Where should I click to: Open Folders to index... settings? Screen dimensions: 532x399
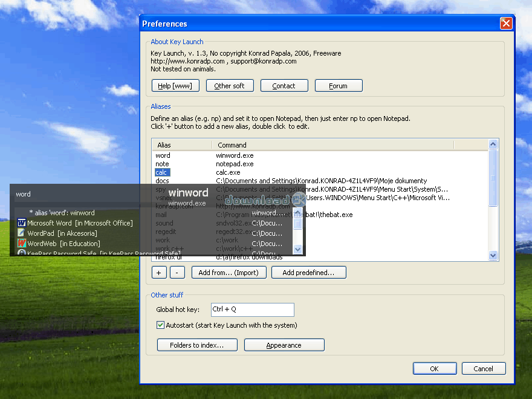click(x=196, y=345)
